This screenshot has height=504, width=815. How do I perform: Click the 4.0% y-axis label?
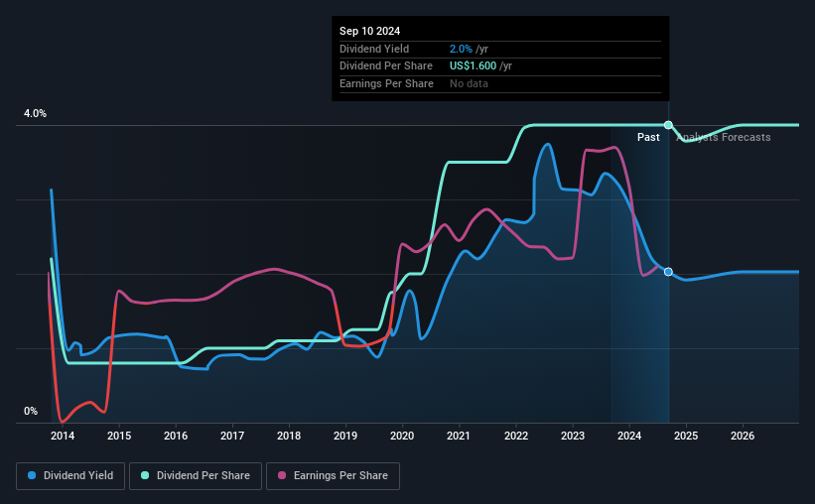[x=36, y=113]
